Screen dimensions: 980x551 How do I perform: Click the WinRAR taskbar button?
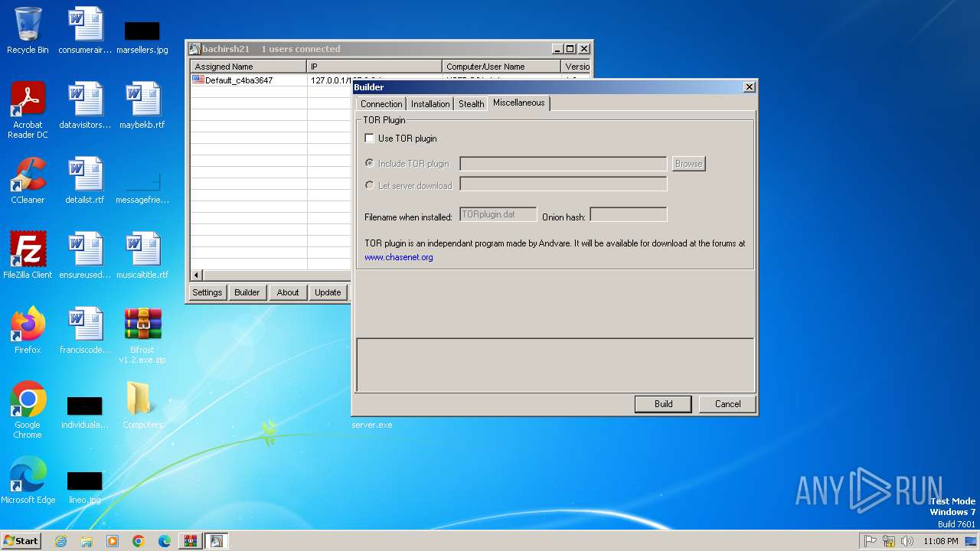tap(190, 541)
